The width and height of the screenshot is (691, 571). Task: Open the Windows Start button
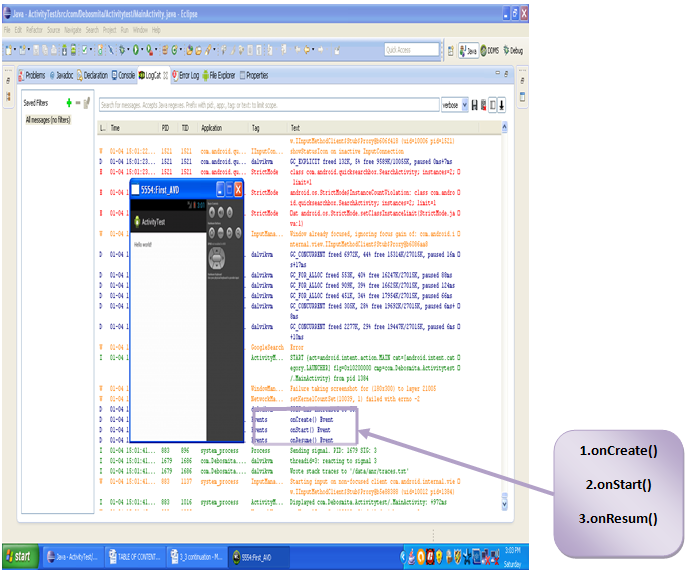(x=19, y=556)
